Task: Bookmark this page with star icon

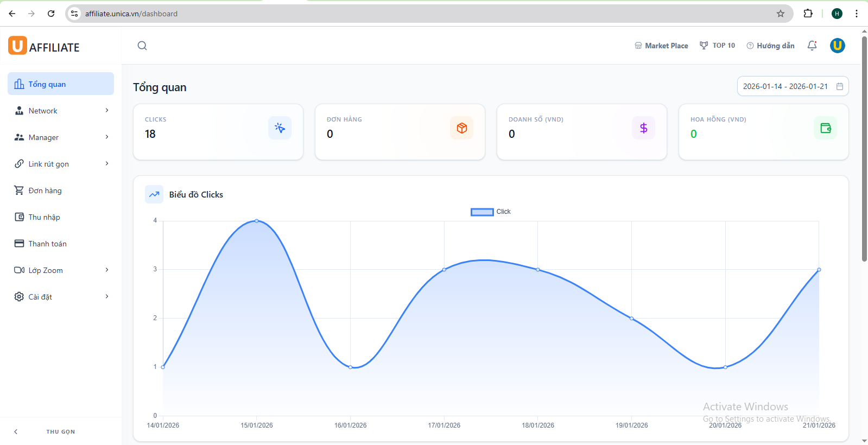Action: pos(781,14)
